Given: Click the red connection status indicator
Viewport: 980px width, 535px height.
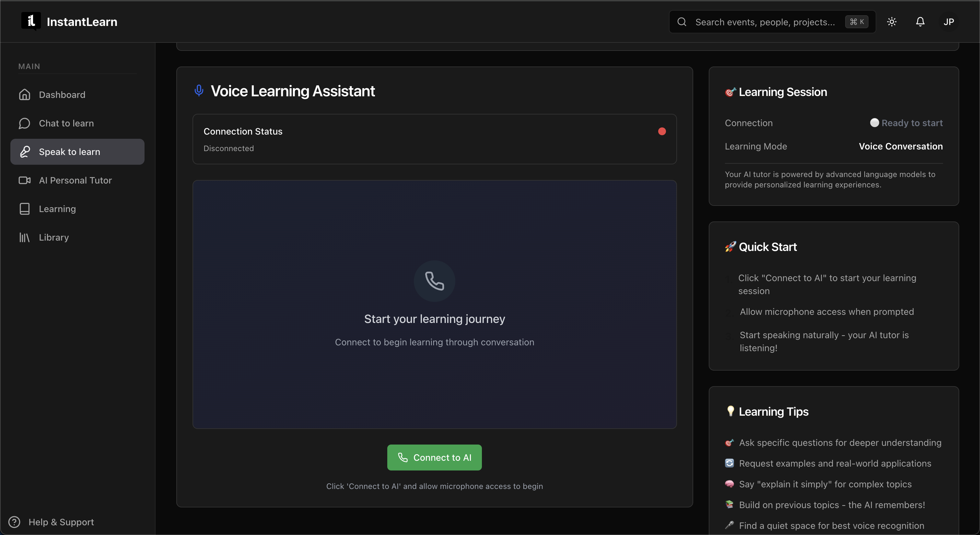Looking at the screenshot, I should pyautogui.click(x=662, y=131).
